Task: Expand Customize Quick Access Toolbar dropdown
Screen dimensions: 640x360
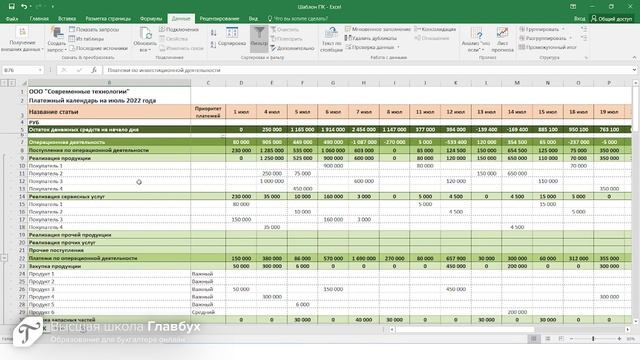Action: pos(53,7)
